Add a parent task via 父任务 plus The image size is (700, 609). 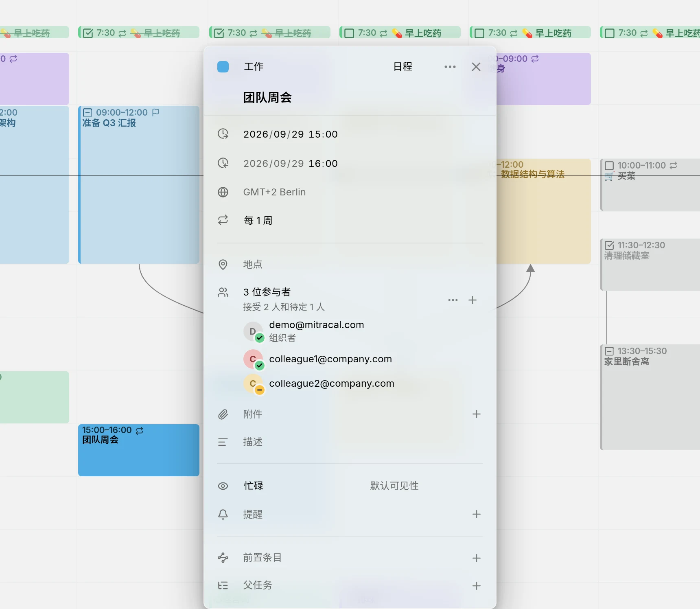pos(477,586)
